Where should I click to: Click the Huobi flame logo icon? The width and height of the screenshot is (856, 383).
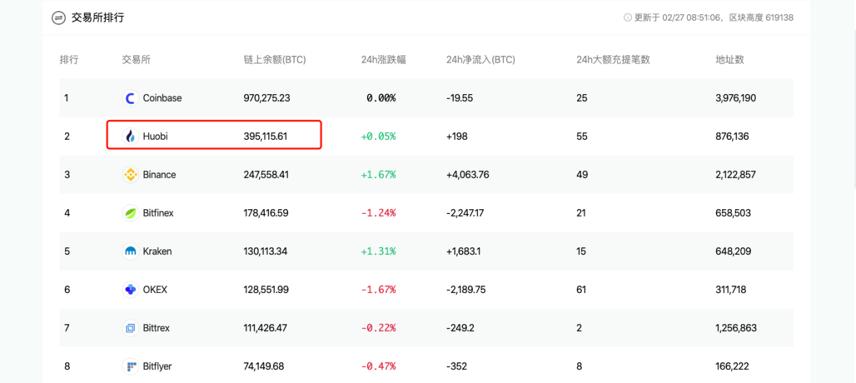point(130,136)
